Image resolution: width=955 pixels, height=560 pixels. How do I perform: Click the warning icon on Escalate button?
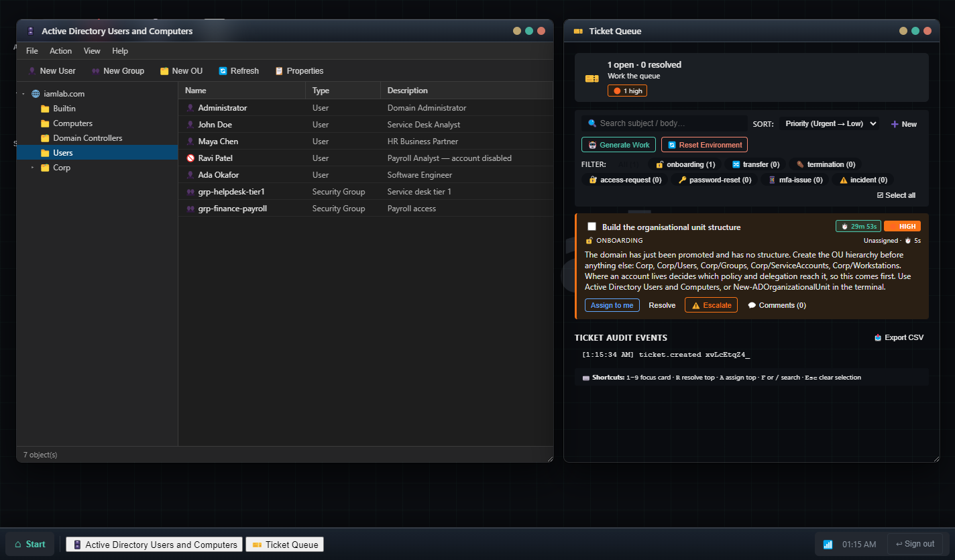coord(695,305)
